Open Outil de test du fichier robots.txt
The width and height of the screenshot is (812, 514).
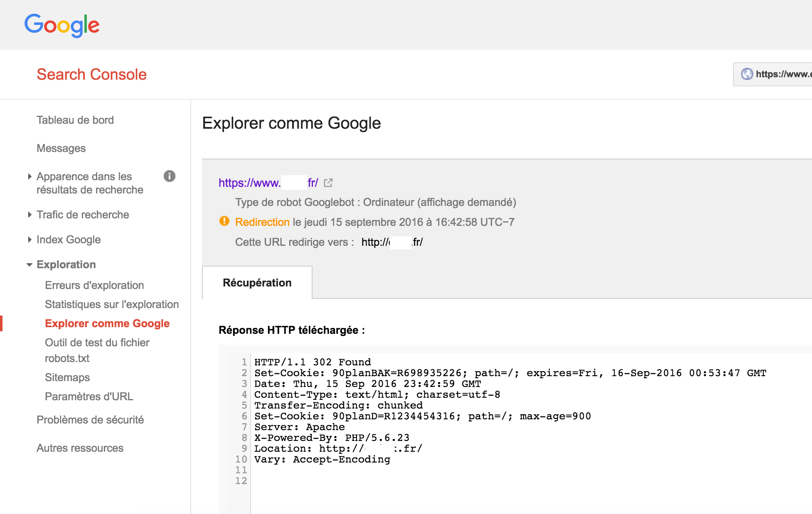(97, 350)
